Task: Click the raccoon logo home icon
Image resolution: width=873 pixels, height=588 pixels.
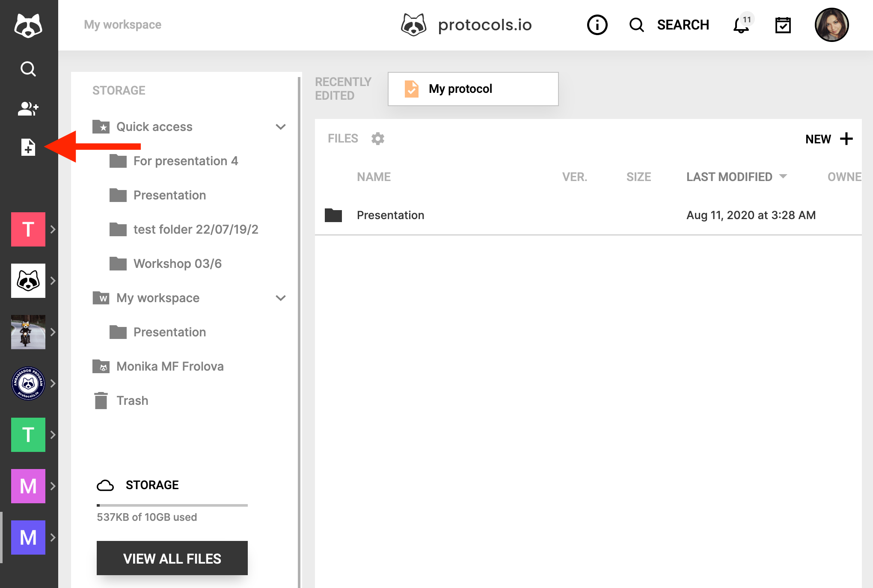Action: click(28, 25)
